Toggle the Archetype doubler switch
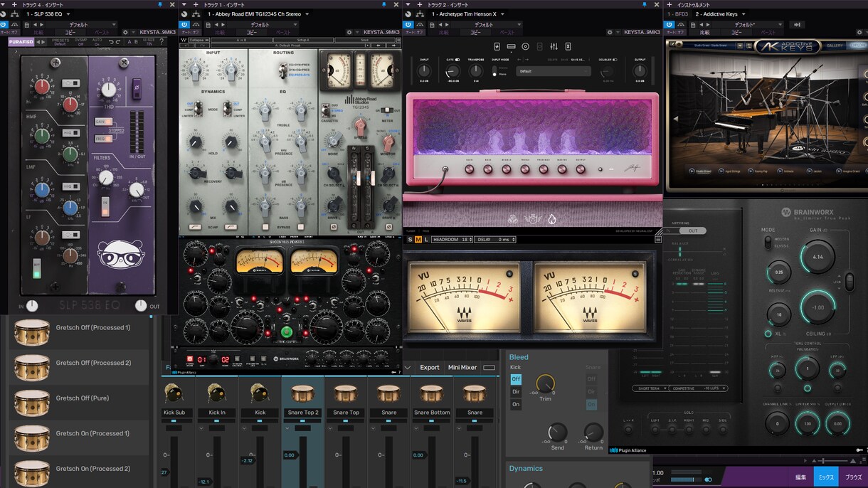 click(615, 60)
